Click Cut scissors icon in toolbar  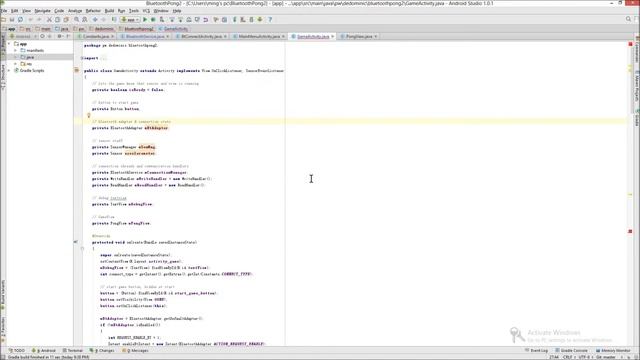pyautogui.click(x=49, y=20)
